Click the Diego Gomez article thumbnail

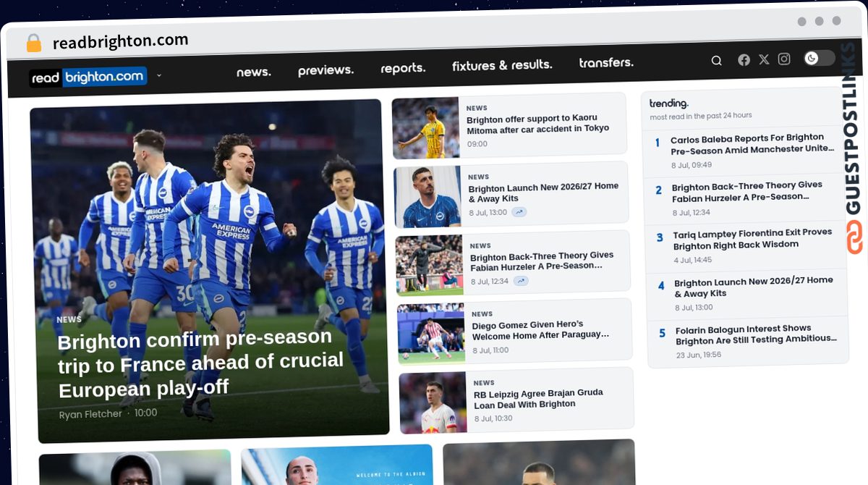(x=431, y=334)
